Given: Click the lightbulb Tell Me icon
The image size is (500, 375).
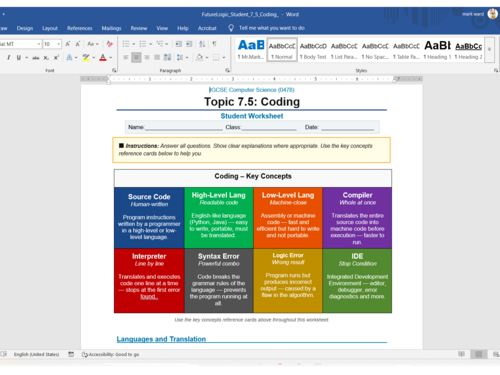Looking at the screenshot, I should tap(231, 28).
